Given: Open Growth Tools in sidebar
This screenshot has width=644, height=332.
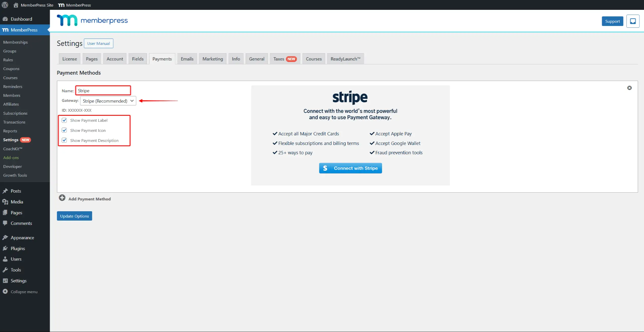Looking at the screenshot, I should click(15, 175).
